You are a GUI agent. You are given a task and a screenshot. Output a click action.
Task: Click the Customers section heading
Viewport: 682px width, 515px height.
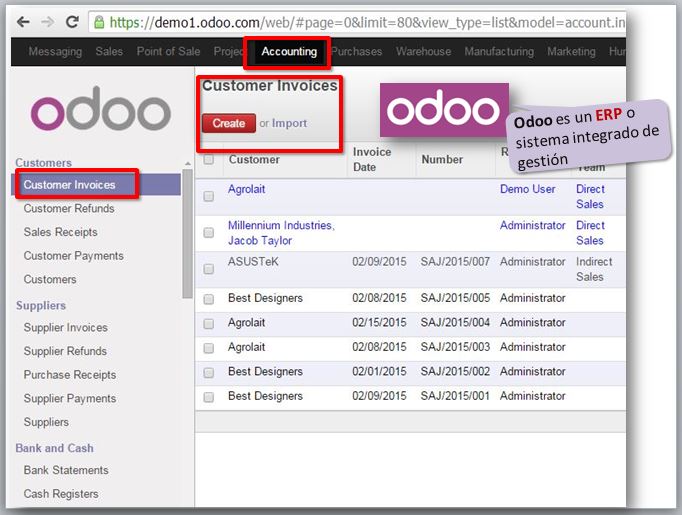click(43, 163)
